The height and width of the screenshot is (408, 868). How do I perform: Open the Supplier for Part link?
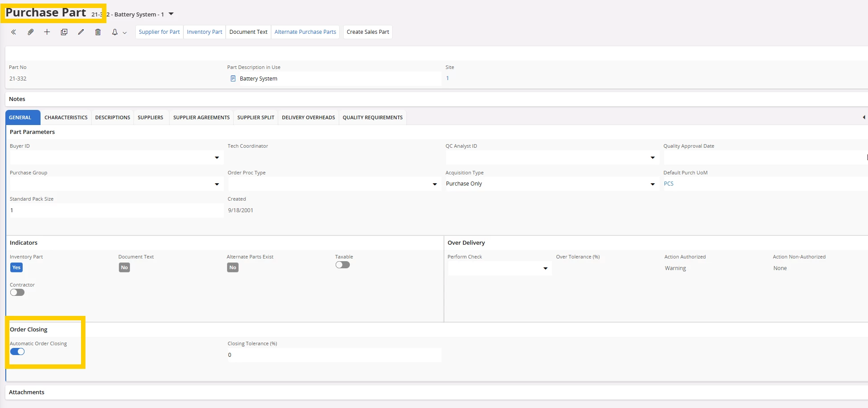pyautogui.click(x=159, y=32)
